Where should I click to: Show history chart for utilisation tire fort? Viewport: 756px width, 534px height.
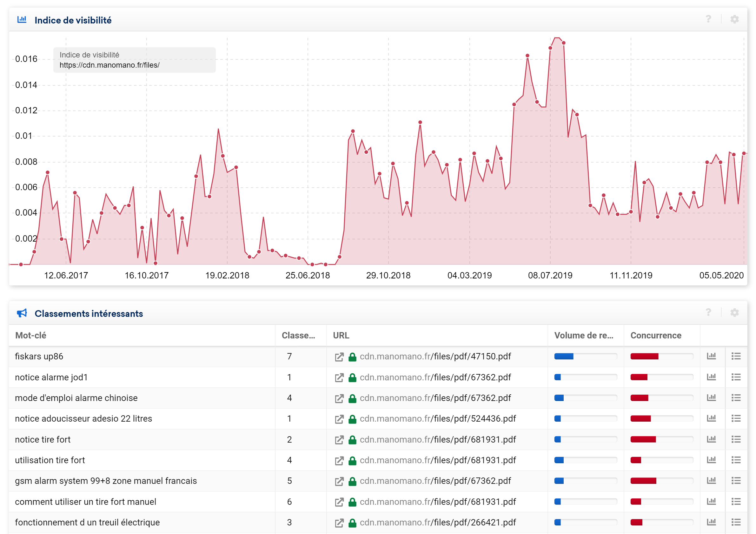pos(712,459)
